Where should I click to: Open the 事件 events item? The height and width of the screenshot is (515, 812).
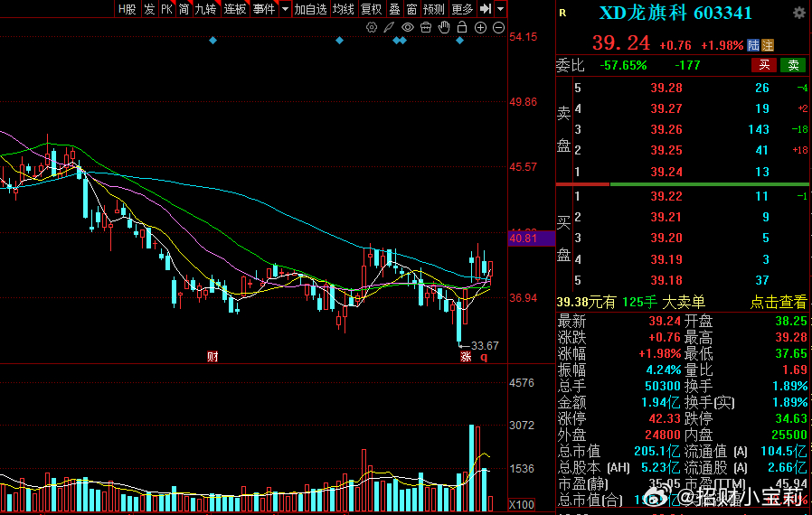coord(264,9)
